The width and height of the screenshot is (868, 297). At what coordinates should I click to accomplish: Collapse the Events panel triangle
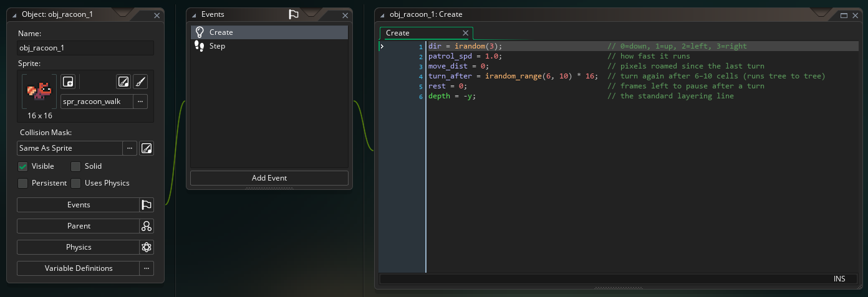click(194, 14)
